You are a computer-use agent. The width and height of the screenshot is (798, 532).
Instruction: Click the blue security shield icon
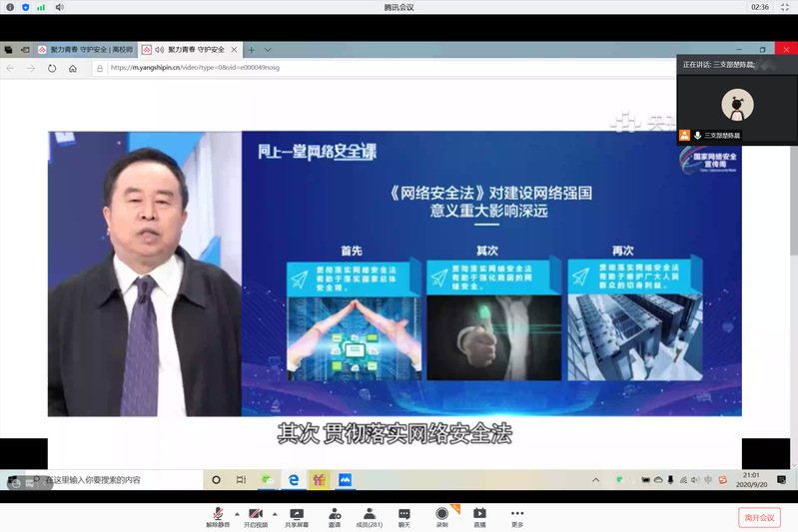[x=25, y=7]
